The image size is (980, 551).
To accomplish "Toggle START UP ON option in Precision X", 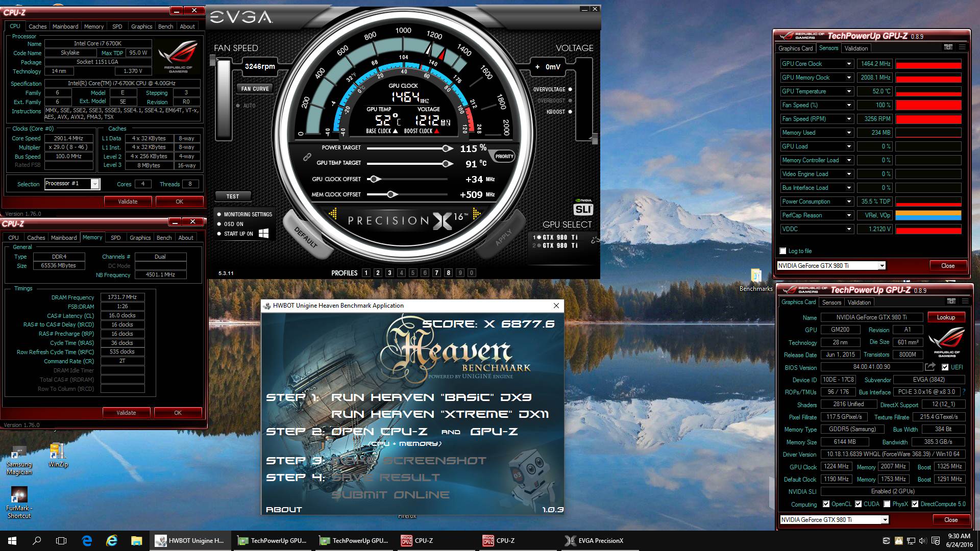I will [219, 234].
